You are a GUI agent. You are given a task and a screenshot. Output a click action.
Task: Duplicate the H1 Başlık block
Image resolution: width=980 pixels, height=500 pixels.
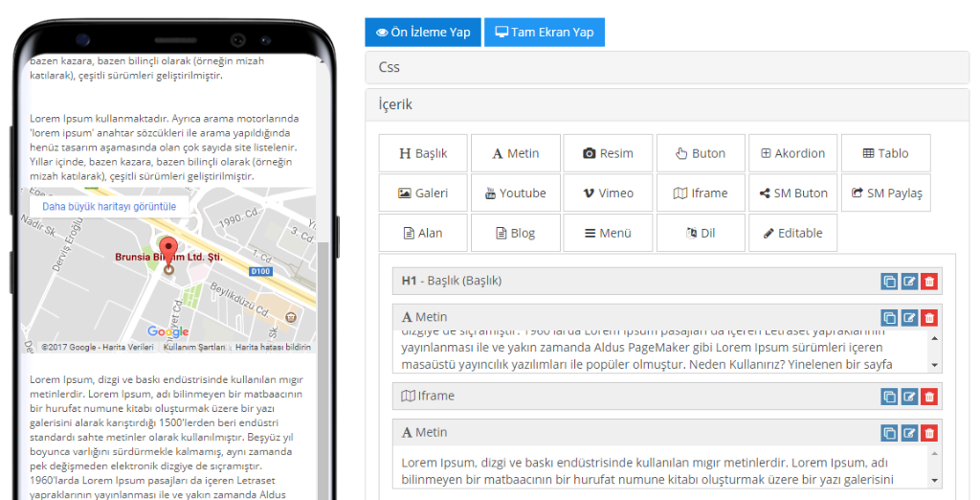pyautogui.click(x=890, y=282)
